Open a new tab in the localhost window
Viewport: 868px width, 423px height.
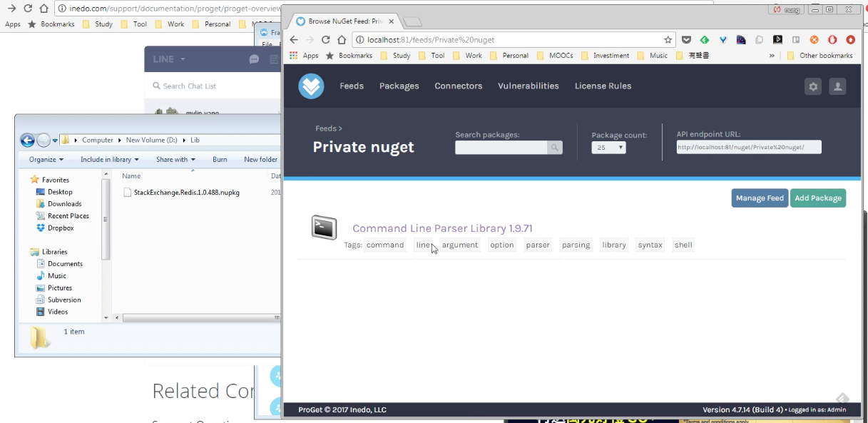point(412,22)
